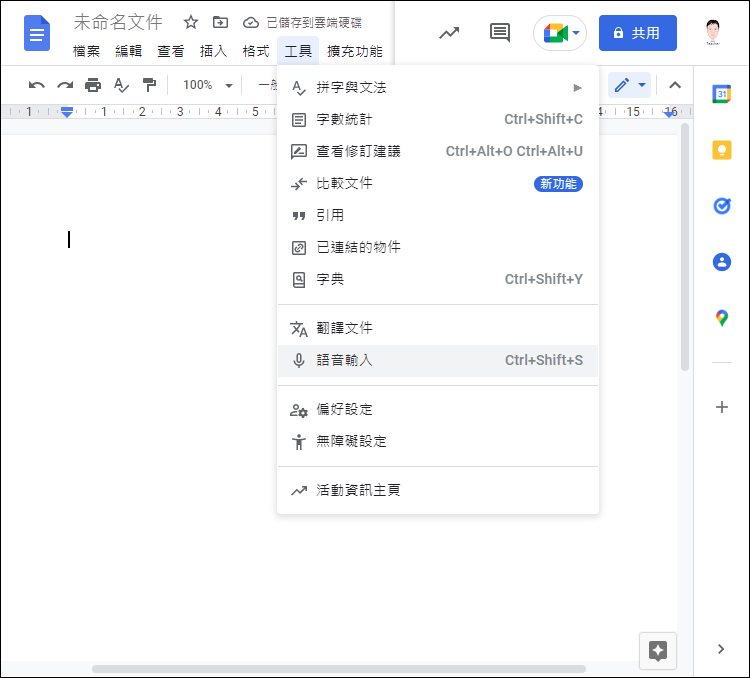Click the vertical scrollbar
The height and width of the screenshot is (678, 750).
tap(684, 247)
